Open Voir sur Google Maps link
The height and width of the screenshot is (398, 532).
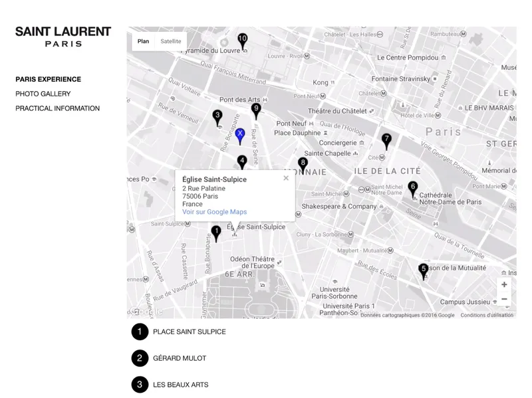pos(214,212)
